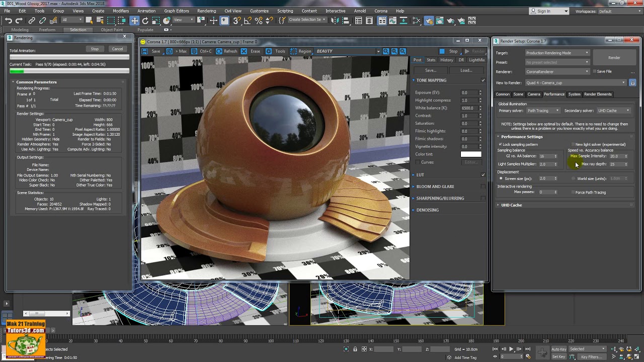Open the BEAUTY render element dropdown
Screen dimensions: 644x362
point(348,51)
